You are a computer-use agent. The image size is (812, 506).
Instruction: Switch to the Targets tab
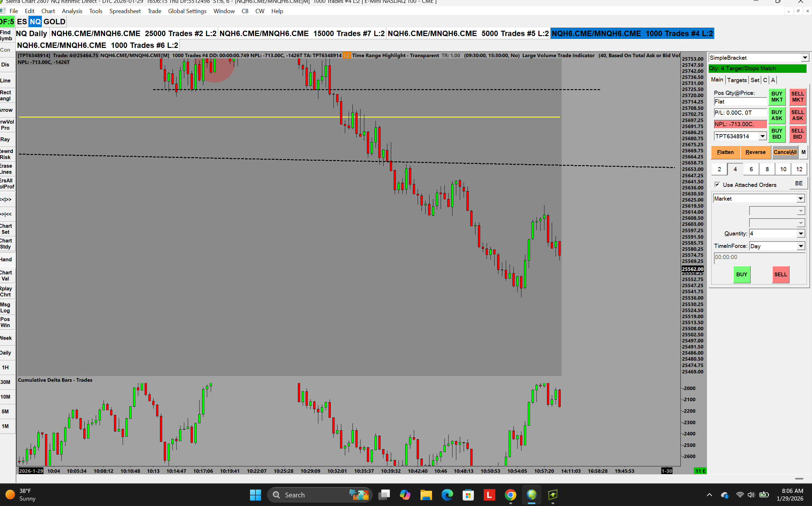[x=737, y=80]
